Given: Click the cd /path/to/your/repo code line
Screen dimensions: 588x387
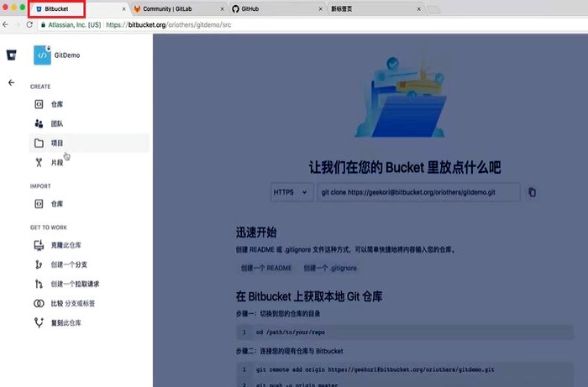Looking at the screenshot, I should 405,332.
